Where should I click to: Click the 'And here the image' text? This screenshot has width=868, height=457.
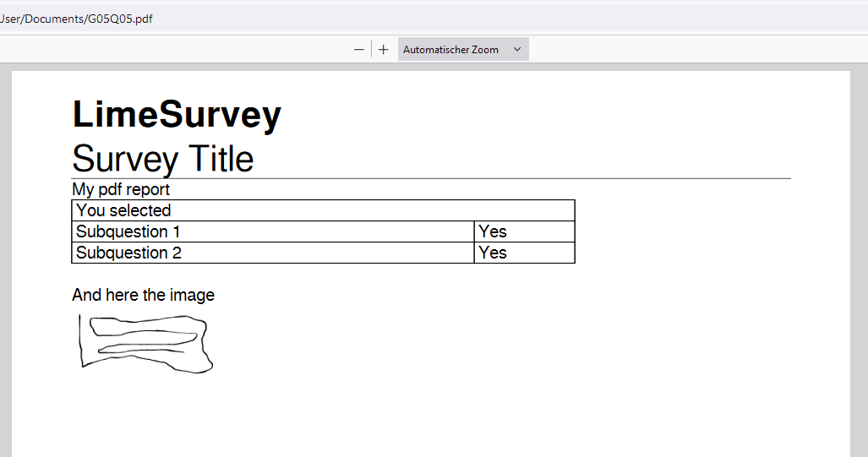[x=143, y=295]
